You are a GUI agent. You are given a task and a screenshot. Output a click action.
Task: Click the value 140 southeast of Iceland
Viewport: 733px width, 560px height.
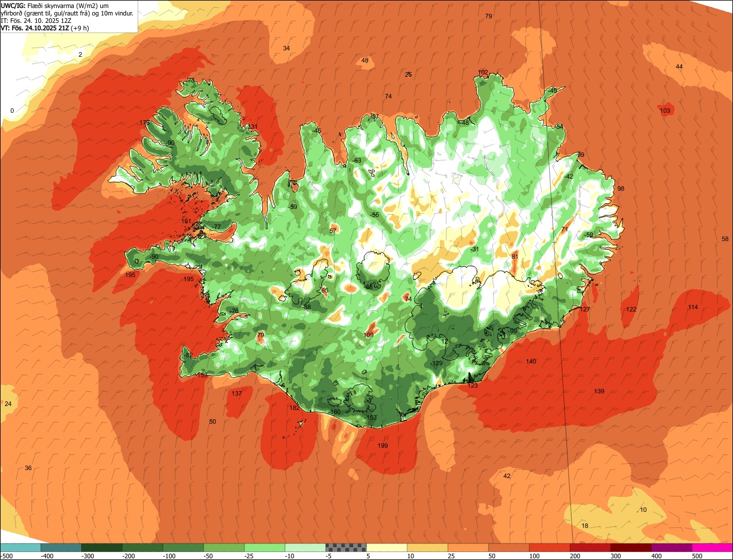[x=531, y=361]
